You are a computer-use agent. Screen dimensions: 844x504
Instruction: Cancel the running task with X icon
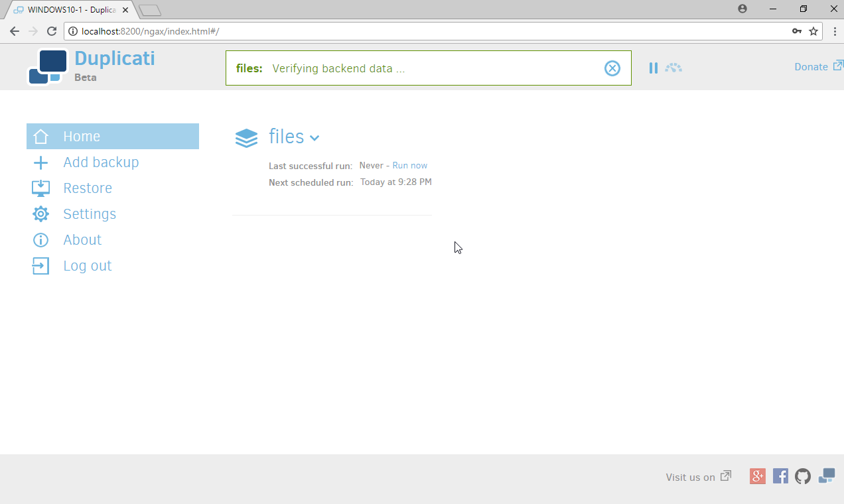pos(612,68)
